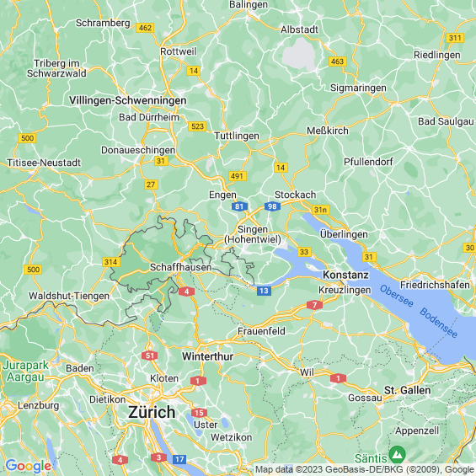Click the Jurapark Aargau park label
The width and height of the screenshot is (476, 476).
[x=25, y=371]
